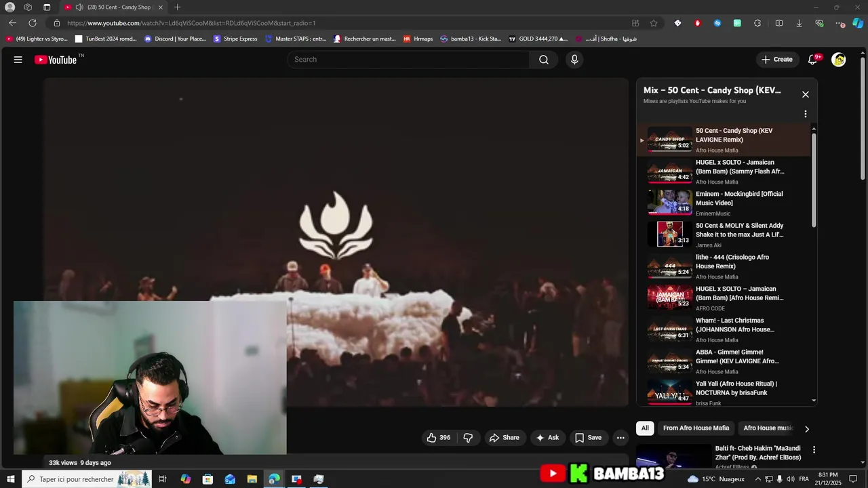Open the YouTube guide hamburger menu

click(x=18, y=60)
